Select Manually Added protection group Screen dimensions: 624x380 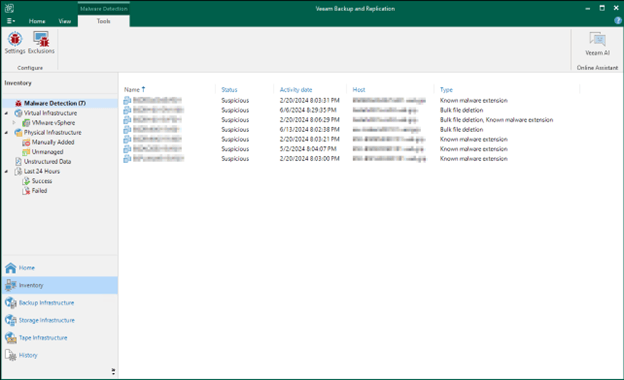[53, 142]
